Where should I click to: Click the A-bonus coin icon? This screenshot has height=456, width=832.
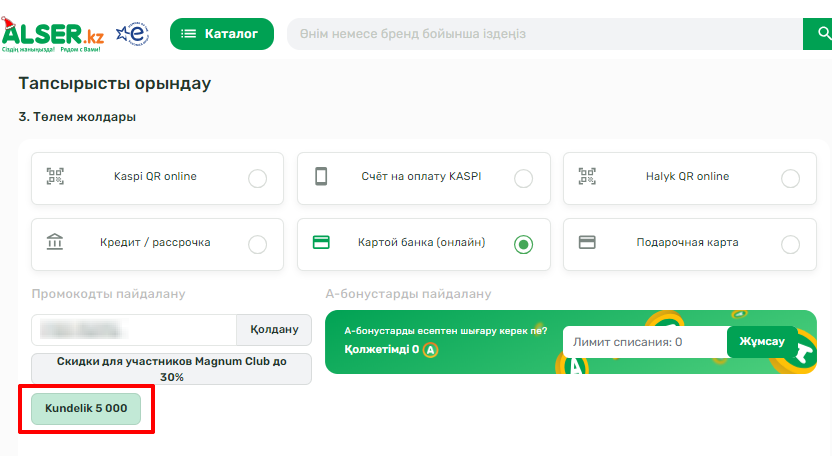tap(430, 351)
